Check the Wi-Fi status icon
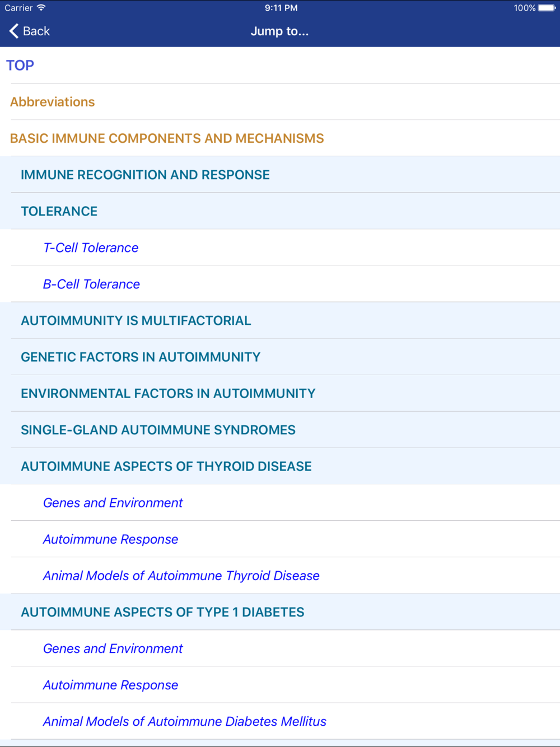This screenshot has height=747, width=560. [x=41, y=8]
